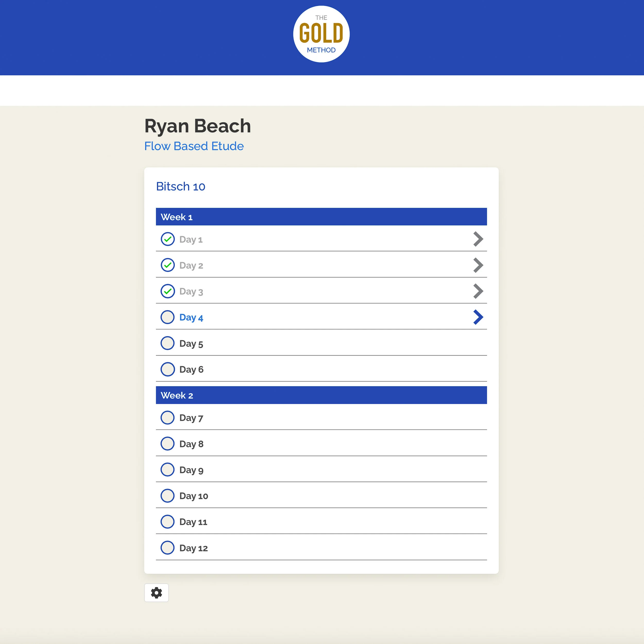Viewport: 644px width, 644px height.
Task: Click the circle icon next to Day 10
Action: coord(168,496)
